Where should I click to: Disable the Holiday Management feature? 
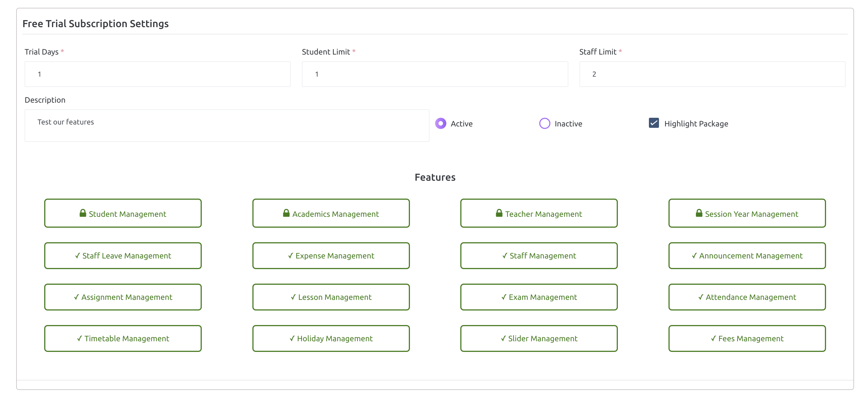point(331,338)
